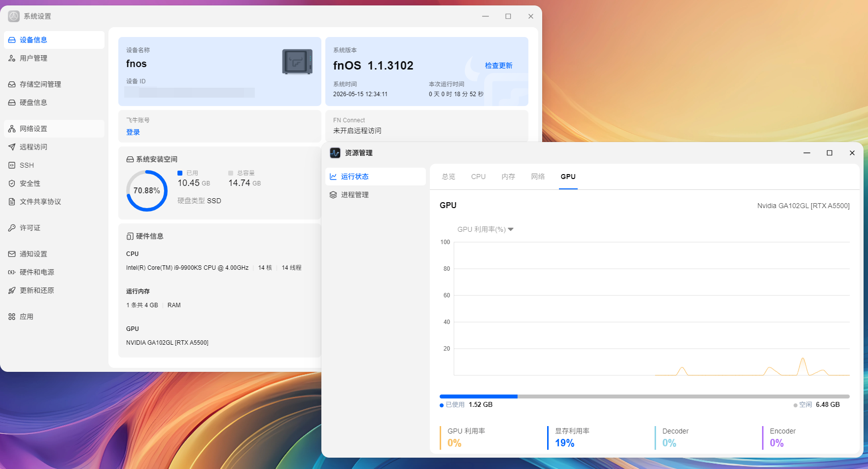This screenshot has height=469, width=868.
Task: Click the 系统安装空间 disk icon
Action: pos(130,159)
